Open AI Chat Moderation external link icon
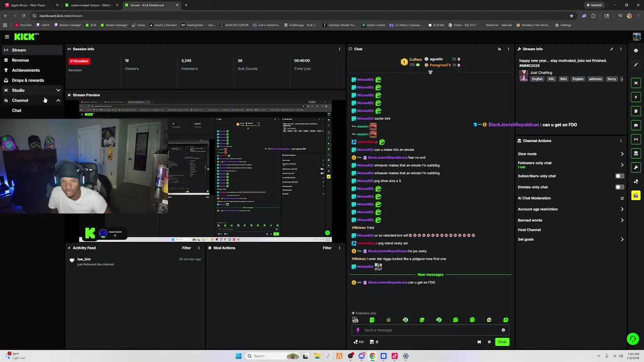 click(x=622, y=198)
